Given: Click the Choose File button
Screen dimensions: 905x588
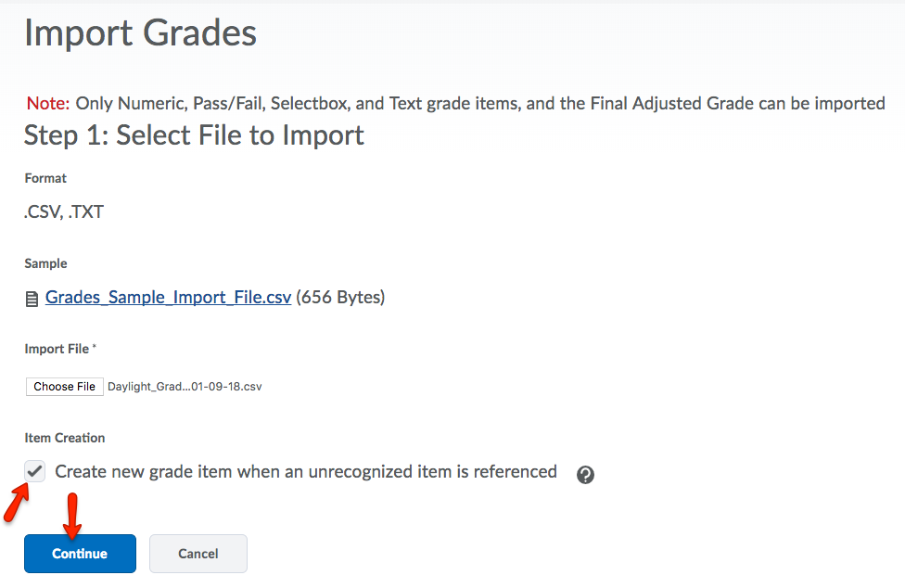Looking at the screenshot, I should coord(65,387).
